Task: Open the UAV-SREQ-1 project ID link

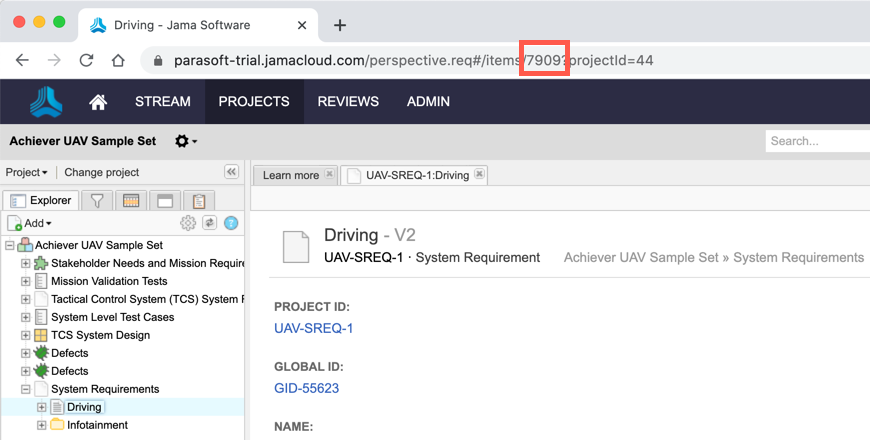Action: coord(313,328)
